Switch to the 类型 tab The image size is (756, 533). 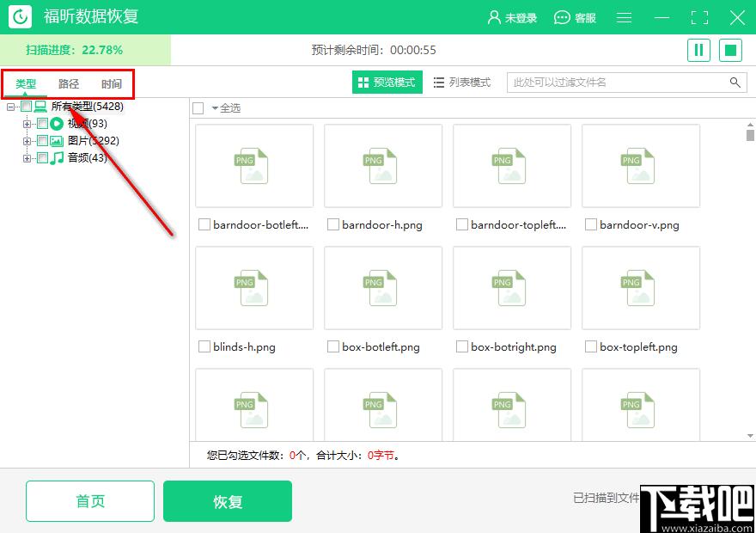point(26,84)
